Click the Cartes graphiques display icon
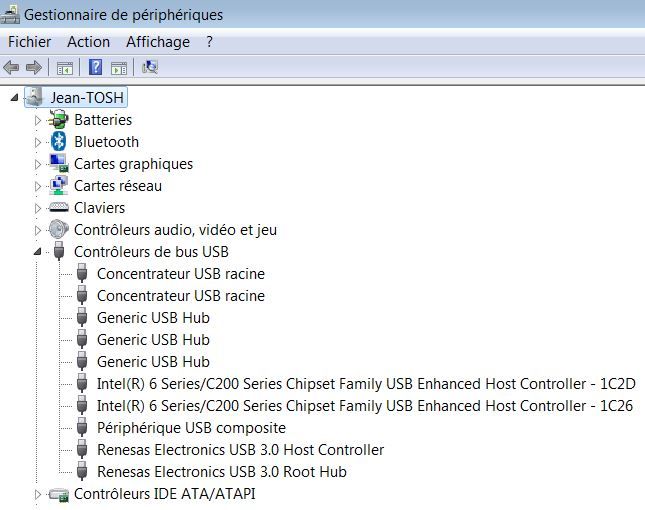The image size is (645, 510). pos(58,163)
